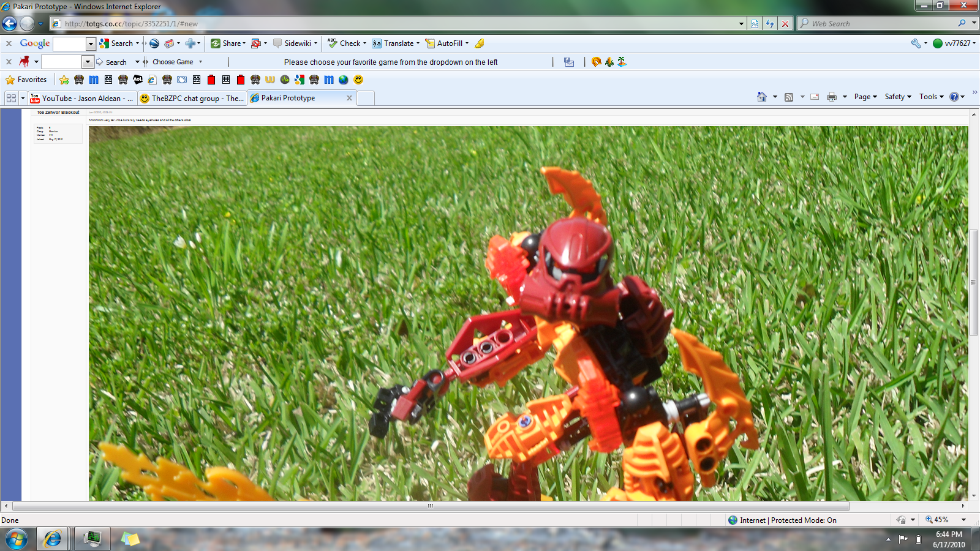Open the tab list dropdown arrow
The height and width of the screenshot is (551, 980).
click(x=23, y=98)
